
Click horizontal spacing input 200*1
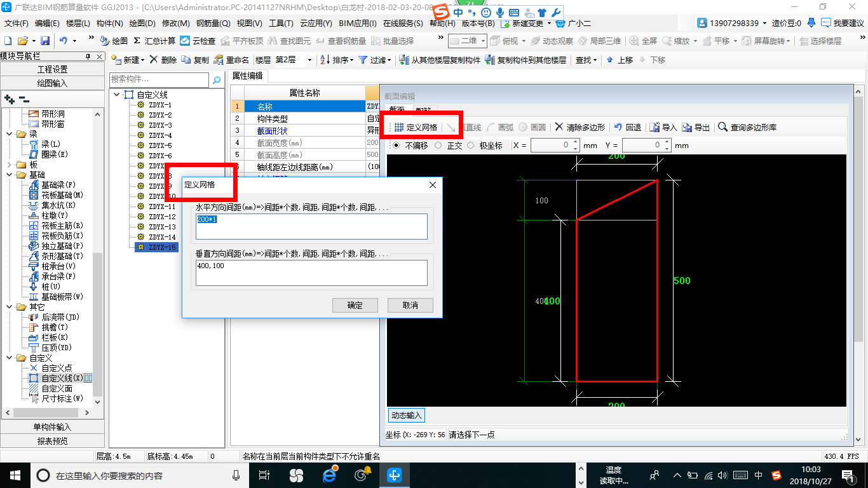click(x=311, y=226)
